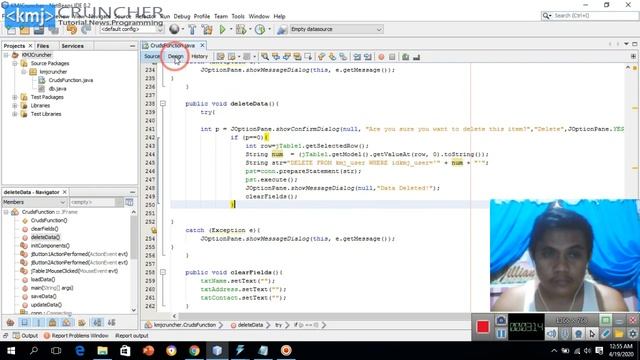Open the Output window button

tap(25, 336)
